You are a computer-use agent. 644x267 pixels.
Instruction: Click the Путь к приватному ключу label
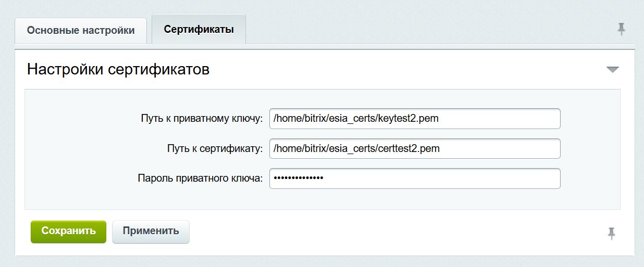(x=202, y=119)
